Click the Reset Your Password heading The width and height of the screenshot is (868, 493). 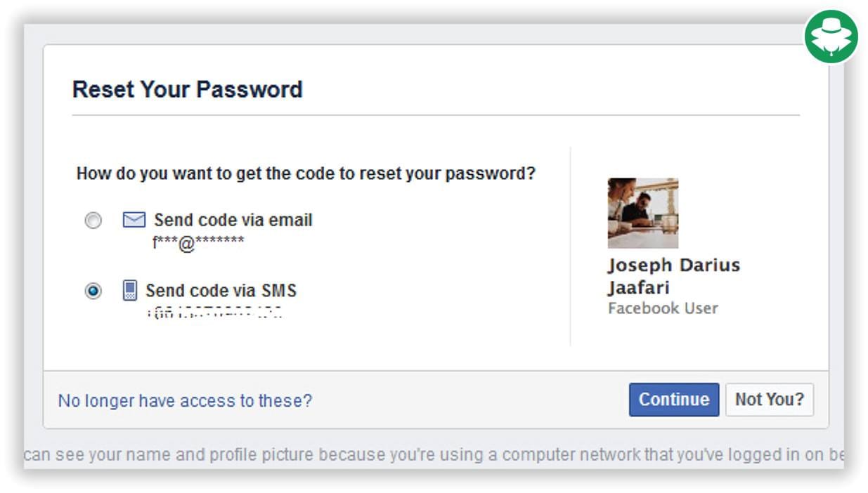click(188, 89)
